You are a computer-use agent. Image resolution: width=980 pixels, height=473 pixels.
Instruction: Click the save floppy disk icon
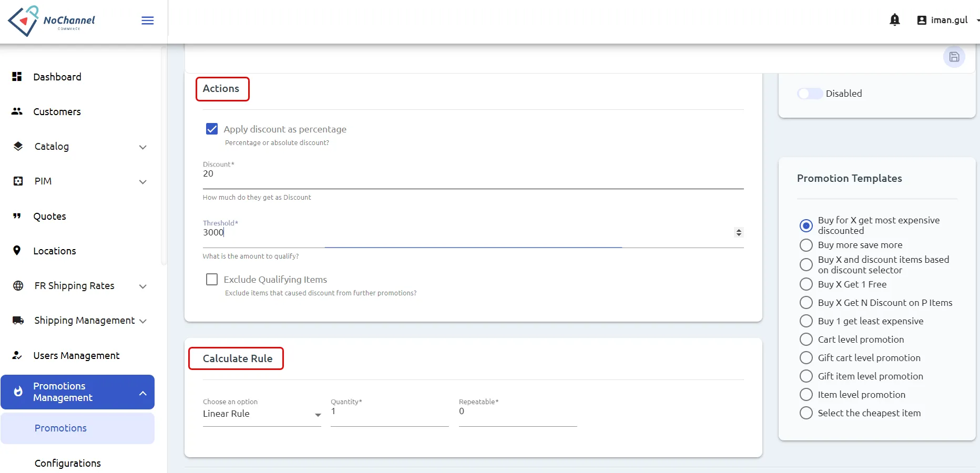[954, 57]
